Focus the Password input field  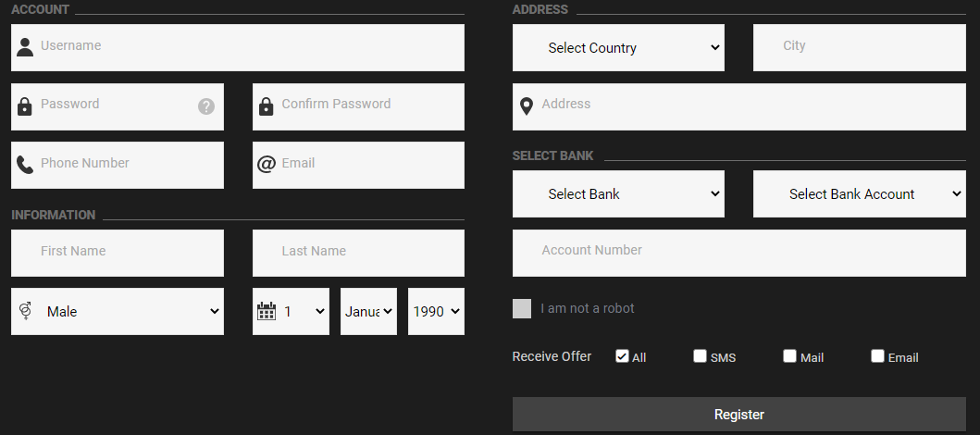click(118, 106)
